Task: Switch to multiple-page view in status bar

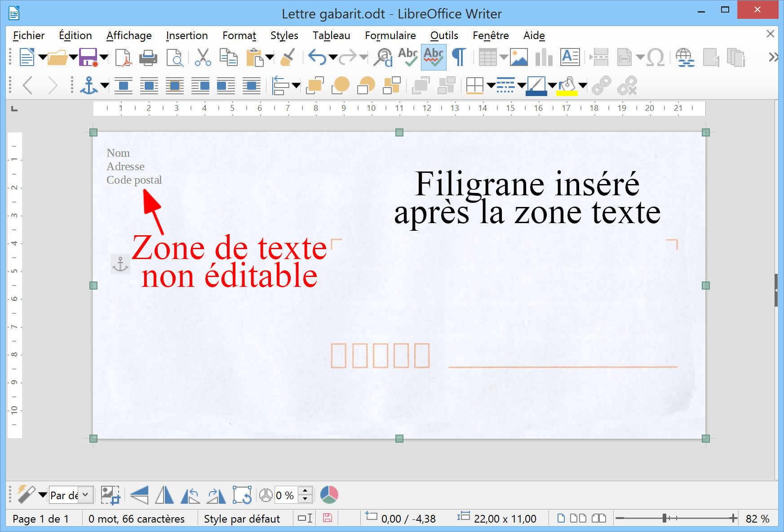Action: click(578, 519)
